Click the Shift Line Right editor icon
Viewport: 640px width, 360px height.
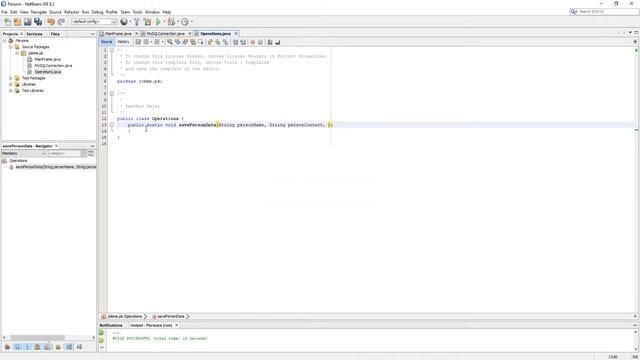point(243,42)
